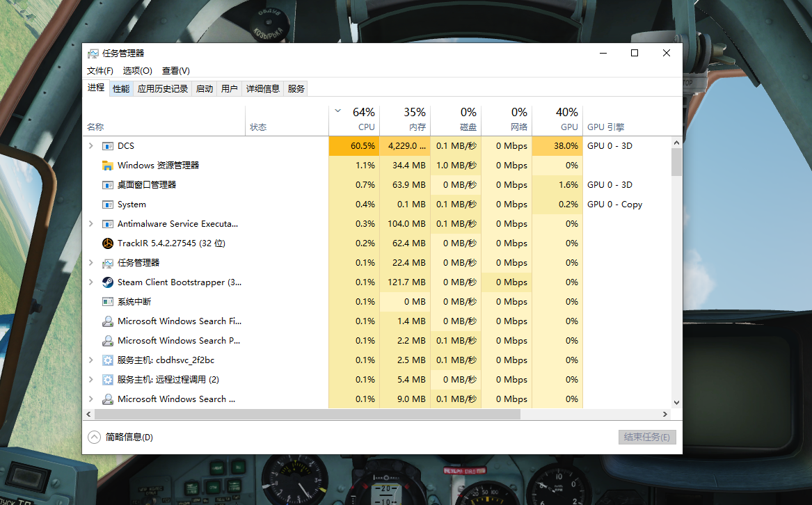Click the icon of the last Microsoft Windows Search row
The width and height of the screenshot is (812, 505).
(108, 399)
